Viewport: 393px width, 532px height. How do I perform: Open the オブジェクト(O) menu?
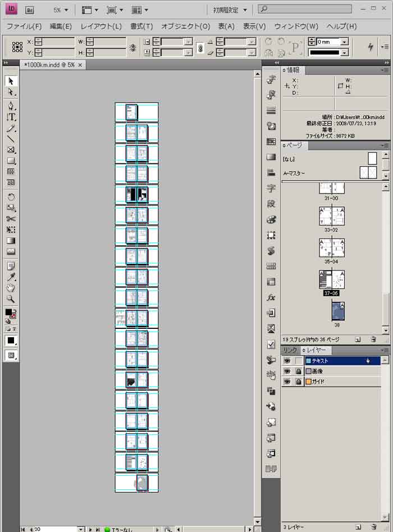tap(185, 26)
